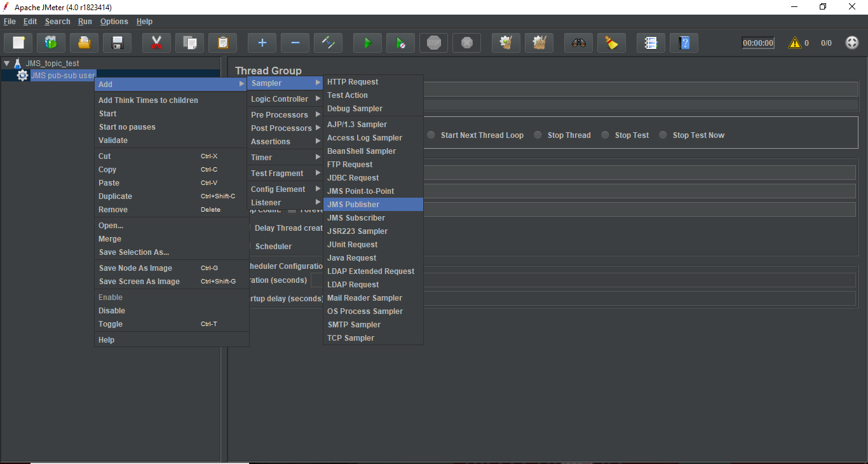Collapse the JMS_topic_test tree node
The width and height of the screenshot is (868, 464).
(x=7, y=64)
